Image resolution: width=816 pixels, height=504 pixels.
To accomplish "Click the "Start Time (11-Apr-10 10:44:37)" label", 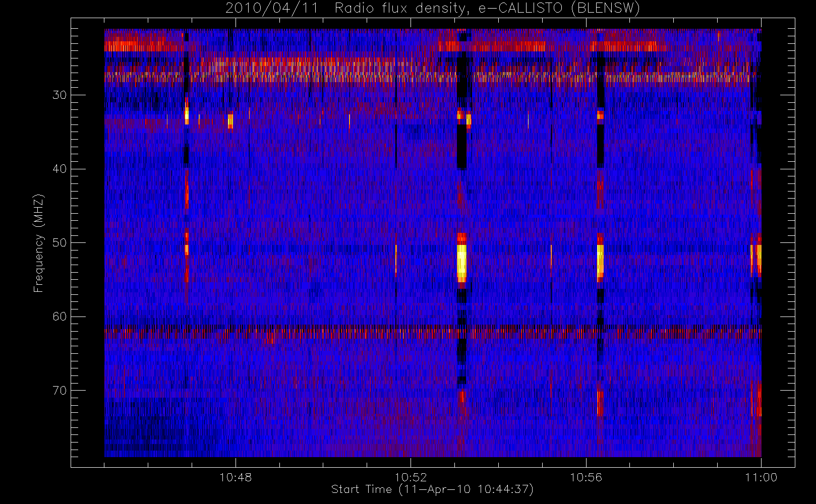I will (x=432, y=489).
